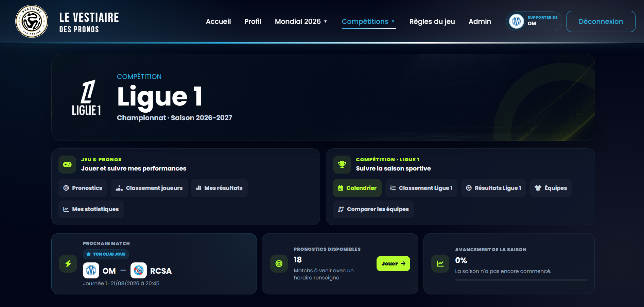This screenshot has height=307, width=644.
Task: Click the chart icon in Avancement de la saison
Action: pos(440,264)
